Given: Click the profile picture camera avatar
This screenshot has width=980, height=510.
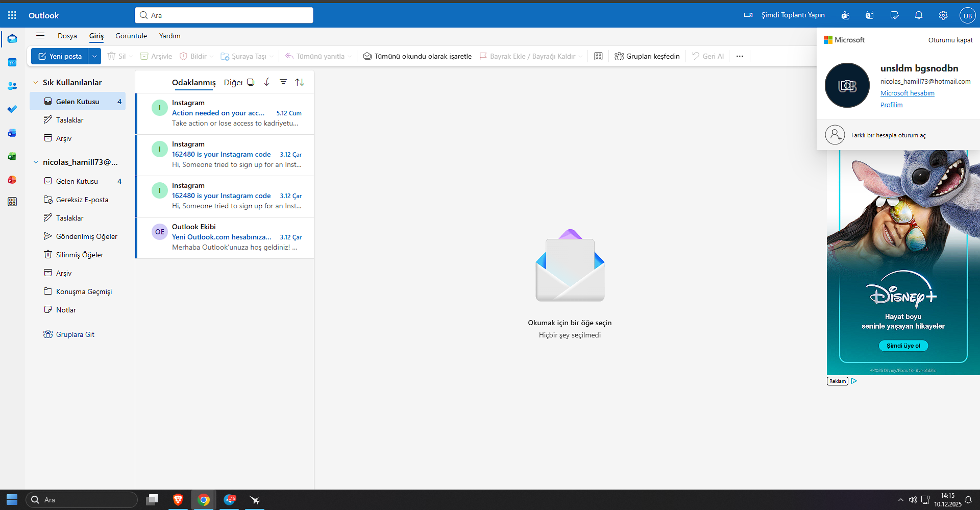Looking at the screenshot, I should point(847,85).
